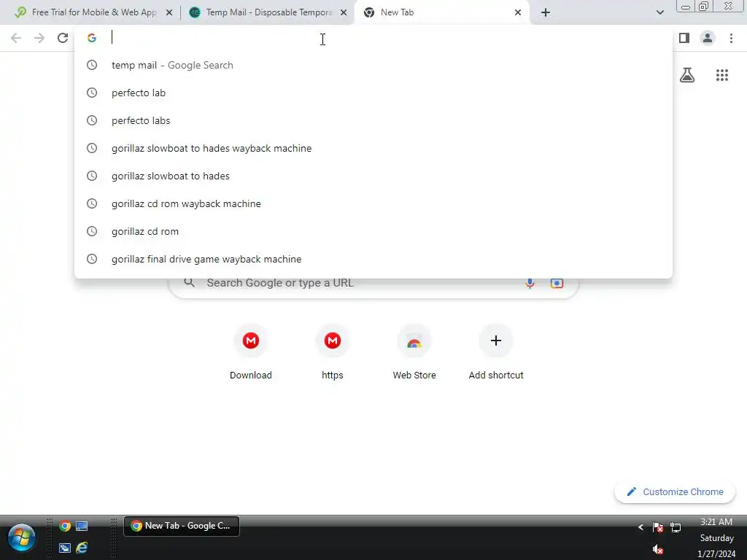The height and width of the screenshot is (560, 747).
Task: Select the gorillaz cd rom suggestion
Action: 373,231
